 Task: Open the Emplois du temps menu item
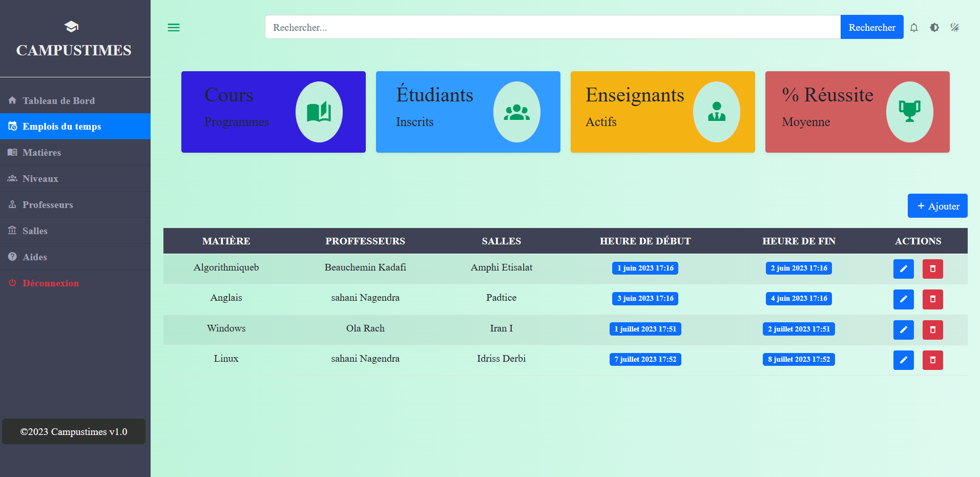click(x=61, y=126)
